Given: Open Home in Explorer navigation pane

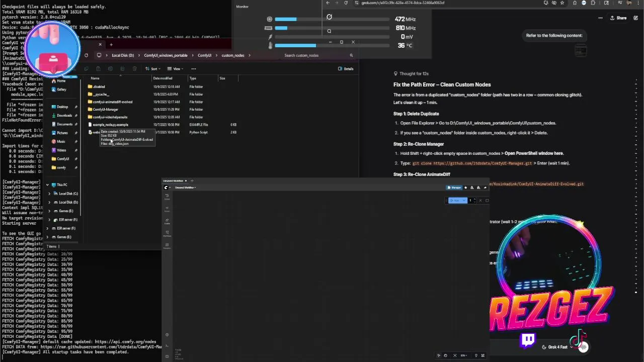Looking at the screenshot, I should [58, 81].
